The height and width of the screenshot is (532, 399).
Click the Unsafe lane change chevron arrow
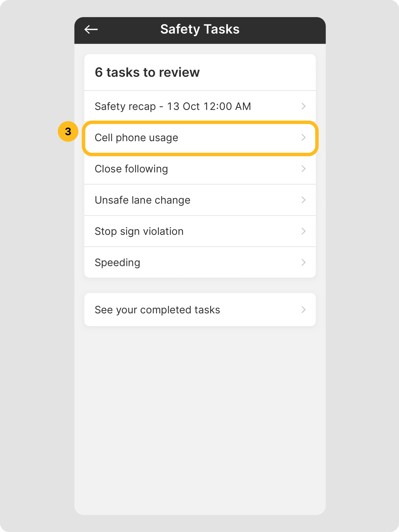[x=303, y=200]
